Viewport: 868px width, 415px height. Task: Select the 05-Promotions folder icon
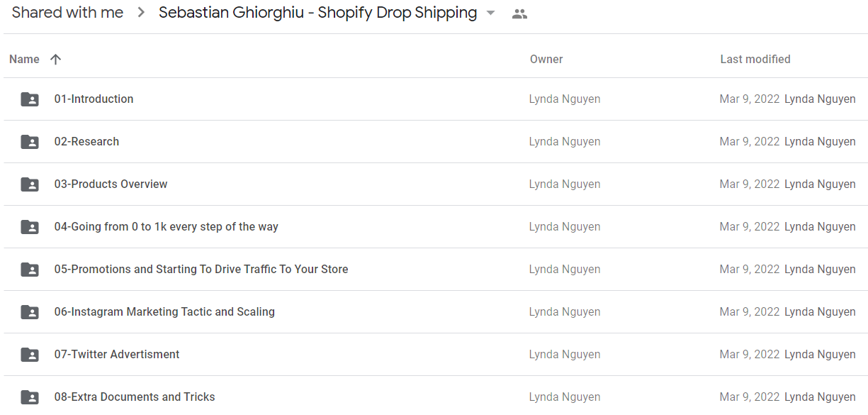click(x=30, y=270)
